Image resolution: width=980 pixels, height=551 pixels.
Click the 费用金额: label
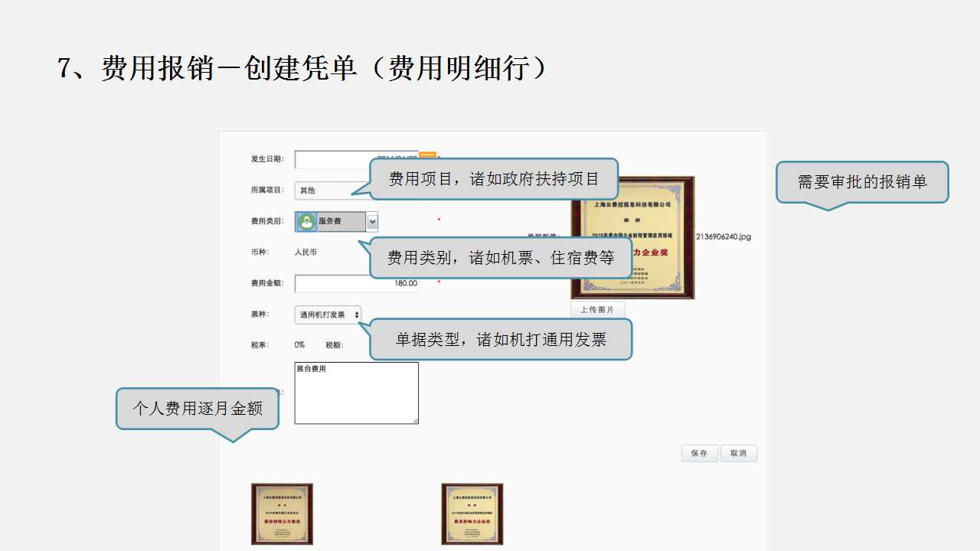click(x=267, y=283)
